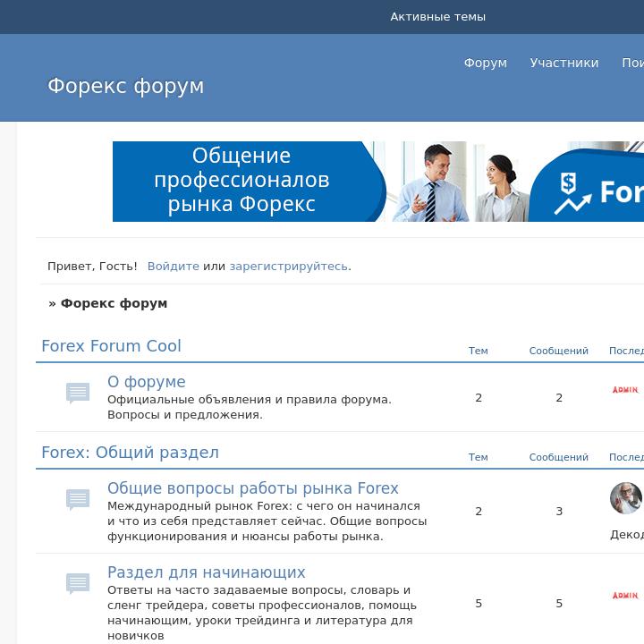Click the Войдите login link
The image size is (644, 644).
(174, 267)
